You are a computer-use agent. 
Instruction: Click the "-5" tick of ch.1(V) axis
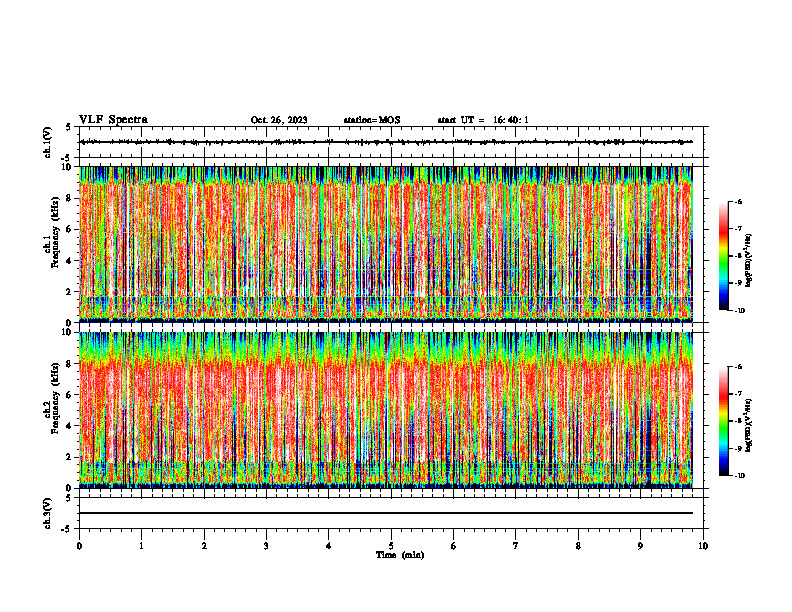pos(68,158)
